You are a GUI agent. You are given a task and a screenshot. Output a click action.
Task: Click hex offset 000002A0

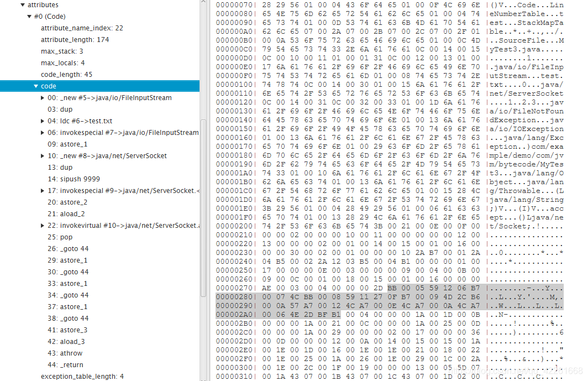234,315
